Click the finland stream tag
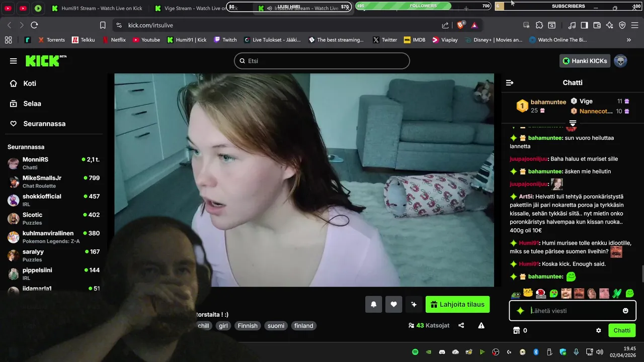Screen dimensions: 644x362 pyautogui.click(x=304, y=326)
